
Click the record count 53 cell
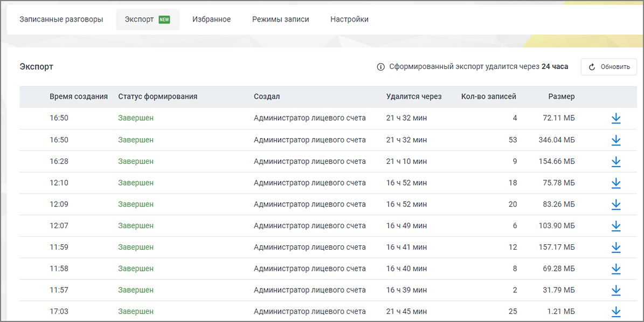[513, 140]
